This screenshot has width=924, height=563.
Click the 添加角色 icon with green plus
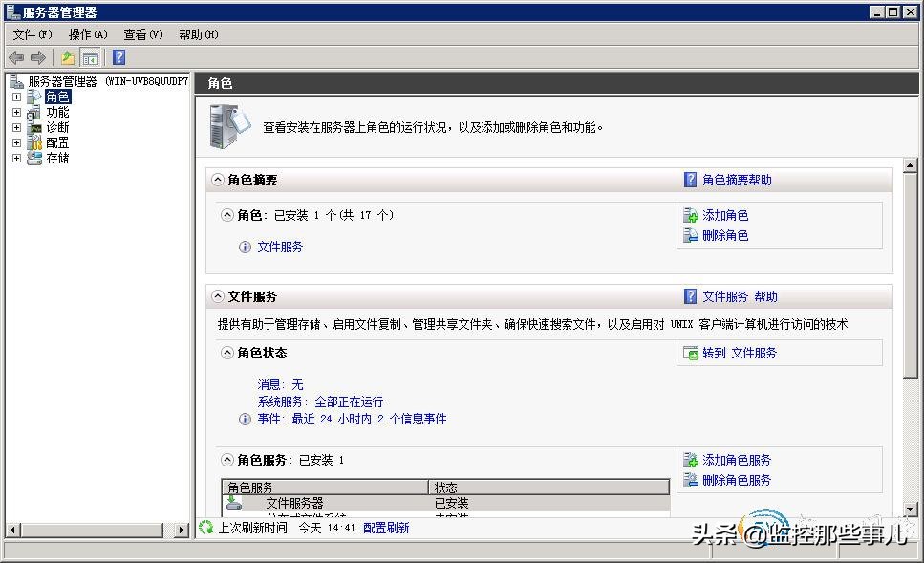(691, 215)
